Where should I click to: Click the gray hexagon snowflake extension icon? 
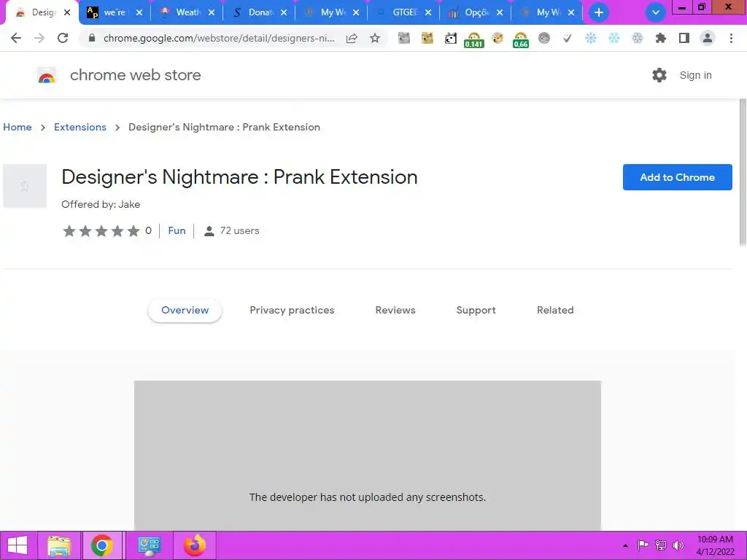click(x=638, y=38)
